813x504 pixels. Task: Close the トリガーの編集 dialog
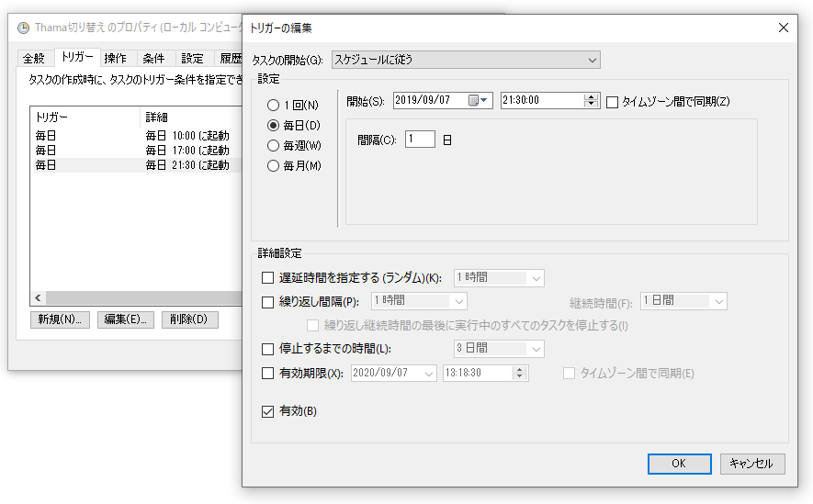click(x=784, y=28)
